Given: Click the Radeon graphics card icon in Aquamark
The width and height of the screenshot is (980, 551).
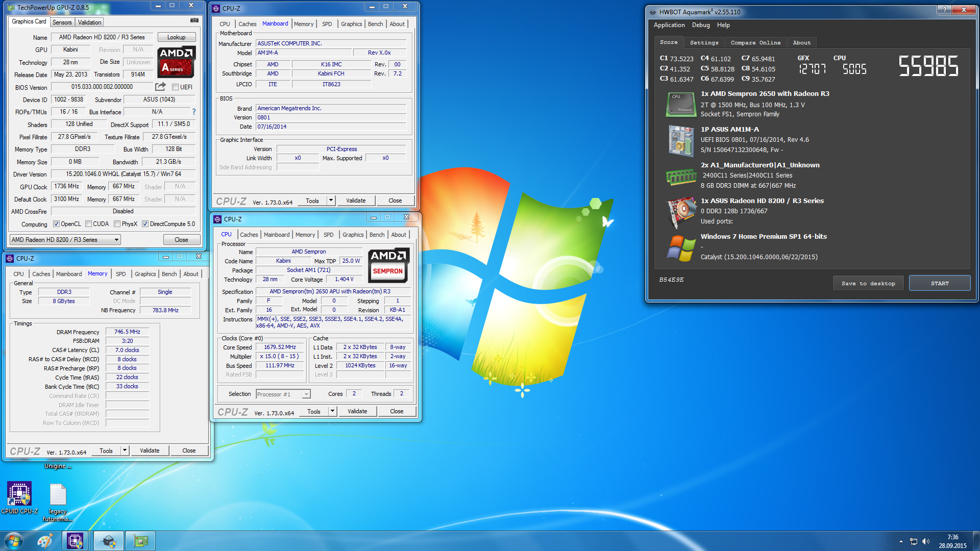Looking at the screenshot, I should tap(681, 212).
